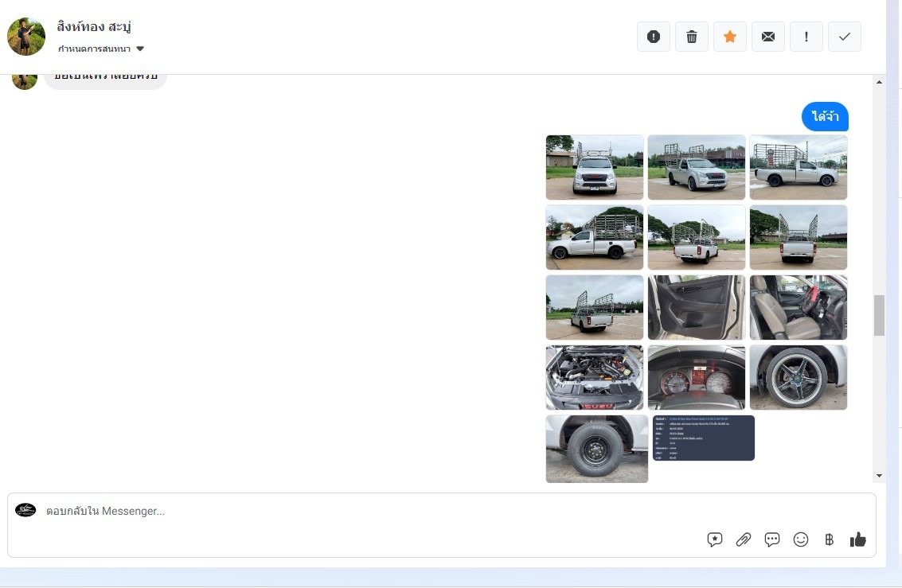Click the small sender avatar by incoming message
This screenshot has height=588, width=902.
click(x=25, y=82)
